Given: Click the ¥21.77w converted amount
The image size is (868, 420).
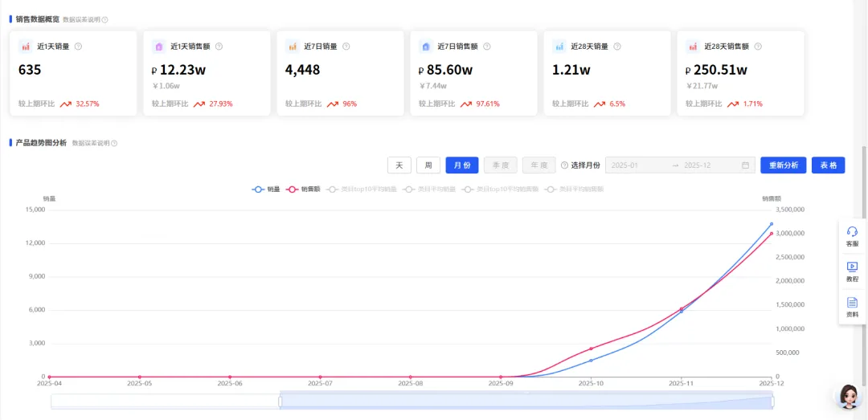Looking at the screenshot, I should (702, 86).
